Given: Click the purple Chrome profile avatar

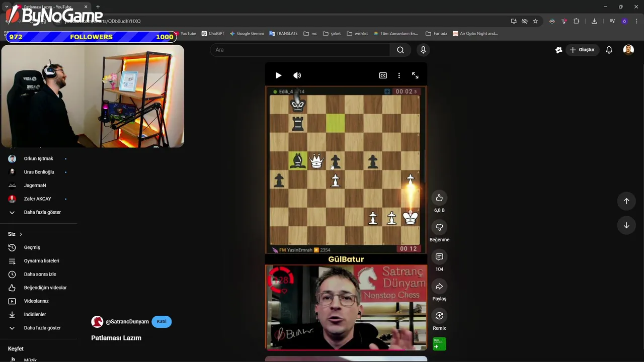Looking at the screenshot, I should tap(624, 21).
